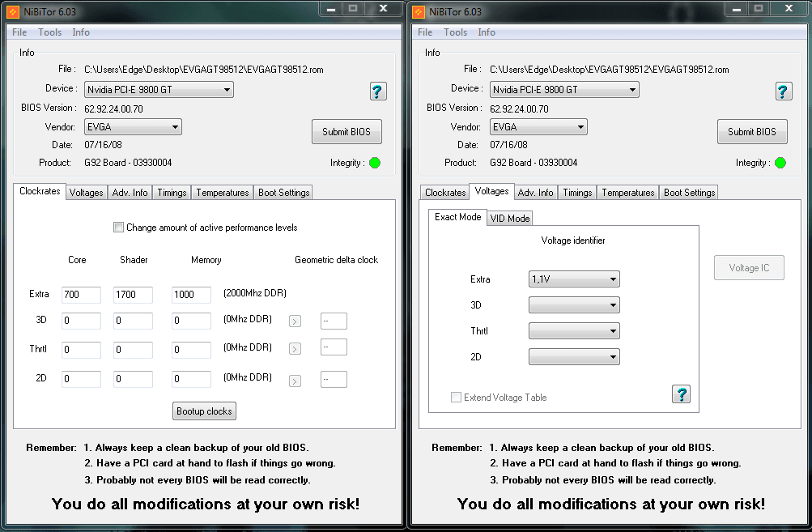Click the Thrtl Core clock input field
Viewport: 812px width, 532px height.
tap(81, 350)
